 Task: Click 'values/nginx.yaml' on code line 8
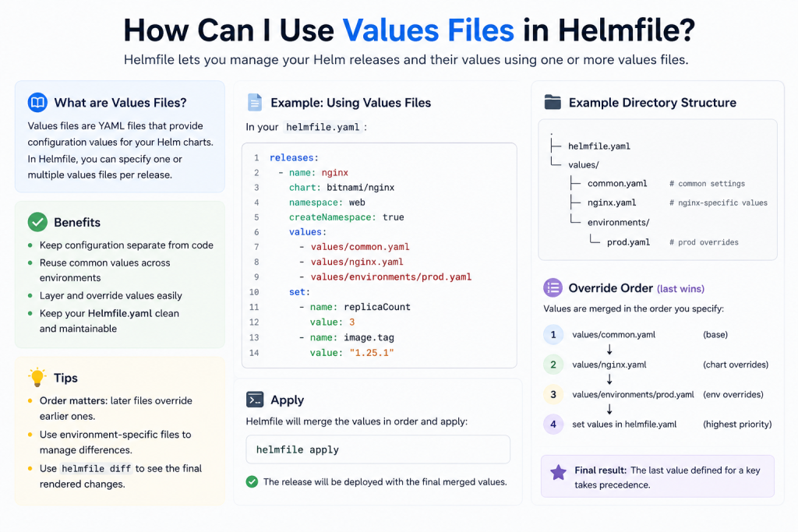(357, 262)
